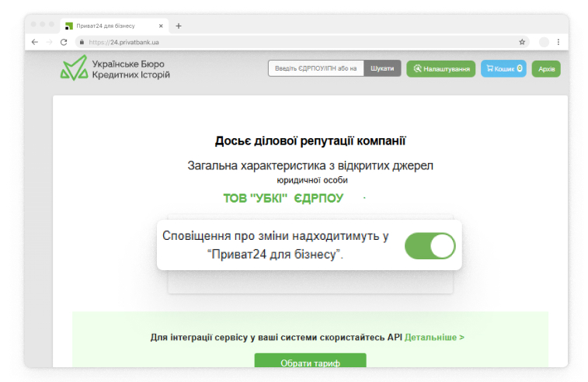Click the heading Досьє ділової репутації компанії
This screenshot has height=382, width=588.
coord(310,141)
